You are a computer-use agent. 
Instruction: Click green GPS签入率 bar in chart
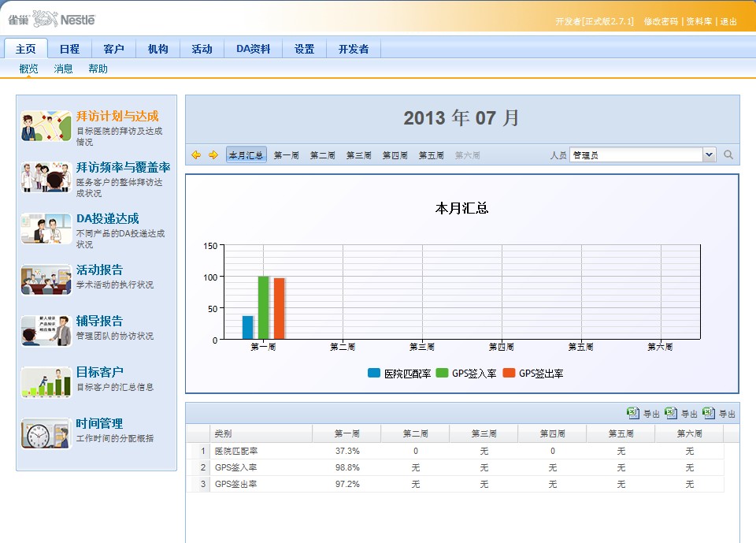click(263, 307)
